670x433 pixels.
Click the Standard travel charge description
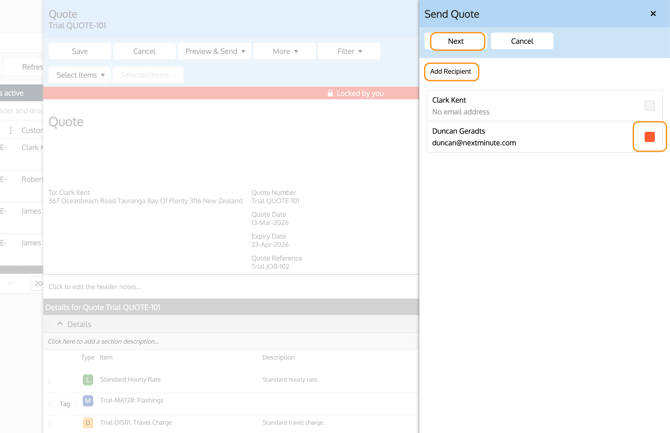[293, 423]
